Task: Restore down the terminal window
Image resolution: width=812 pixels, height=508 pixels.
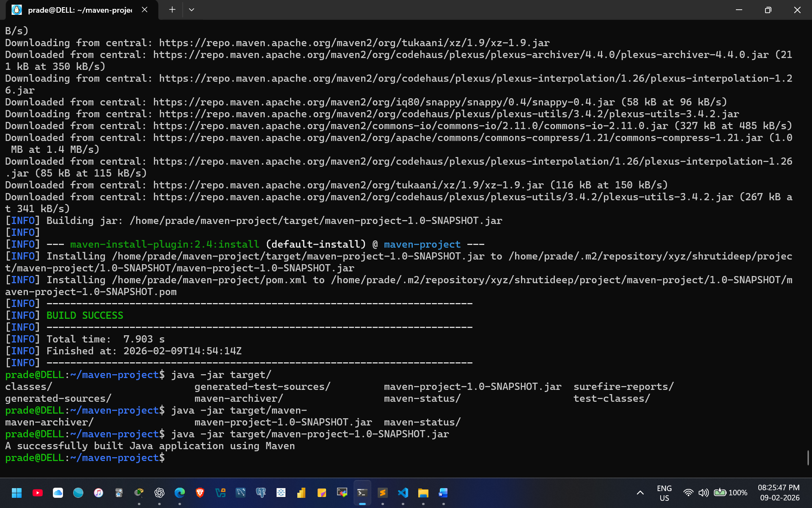Action: point(768,10)
